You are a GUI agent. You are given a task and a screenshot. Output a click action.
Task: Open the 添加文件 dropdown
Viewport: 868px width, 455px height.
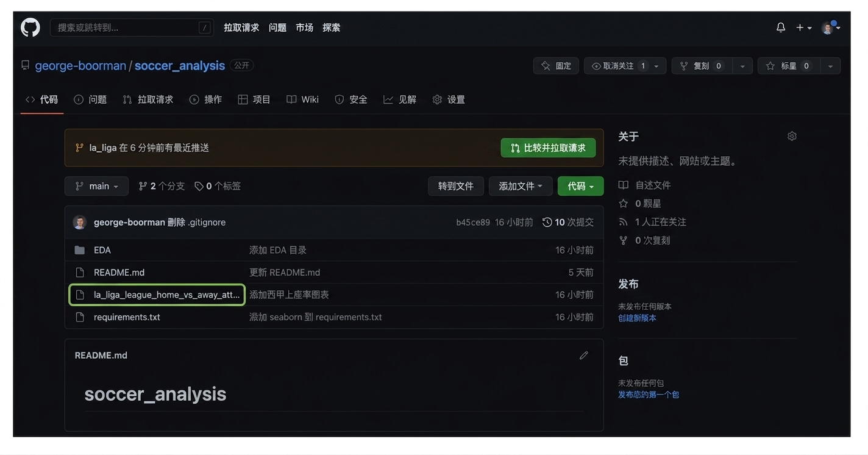(x=521, y=186)
